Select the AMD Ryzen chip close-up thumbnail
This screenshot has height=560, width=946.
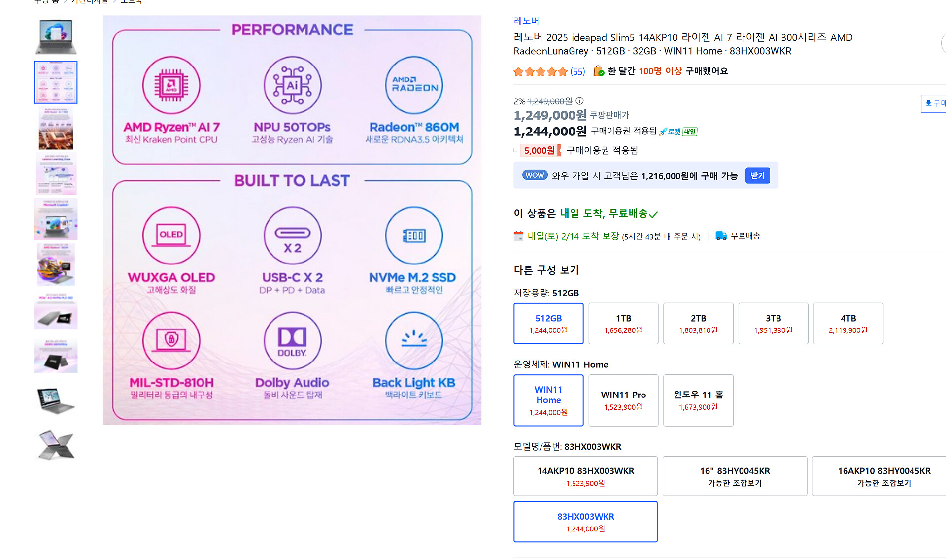pos(56,128)
